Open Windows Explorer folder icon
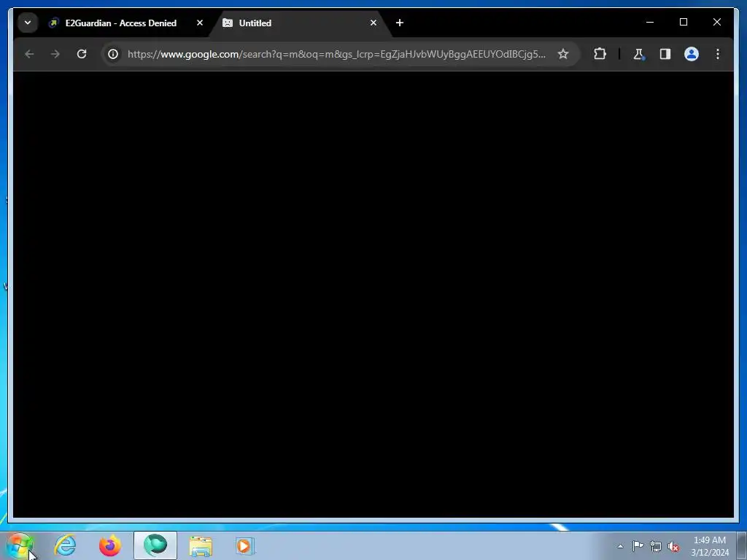Viewport: 747px width, 560px height. 201,545
